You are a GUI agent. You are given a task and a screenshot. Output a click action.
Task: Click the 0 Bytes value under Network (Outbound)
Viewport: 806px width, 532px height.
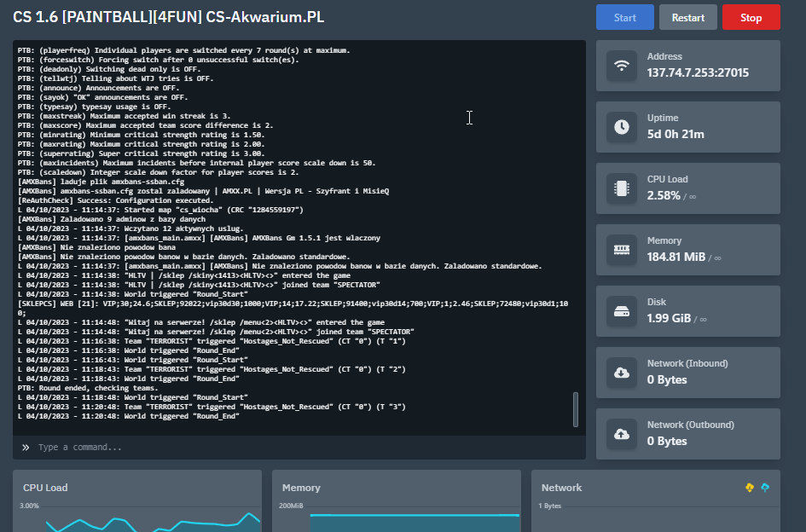tap(667, 441)
